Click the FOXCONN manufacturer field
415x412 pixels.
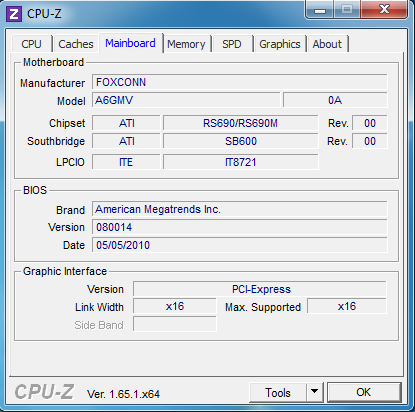pos(240,82)
